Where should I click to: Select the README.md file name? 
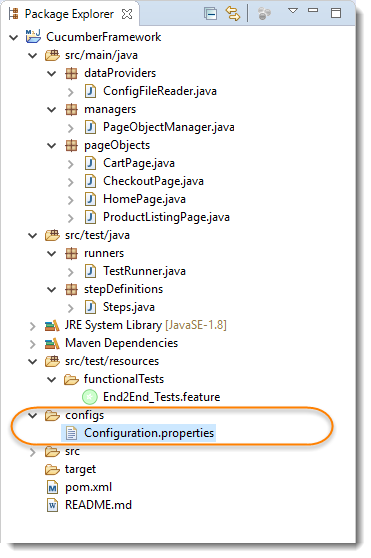coord(98,505)
